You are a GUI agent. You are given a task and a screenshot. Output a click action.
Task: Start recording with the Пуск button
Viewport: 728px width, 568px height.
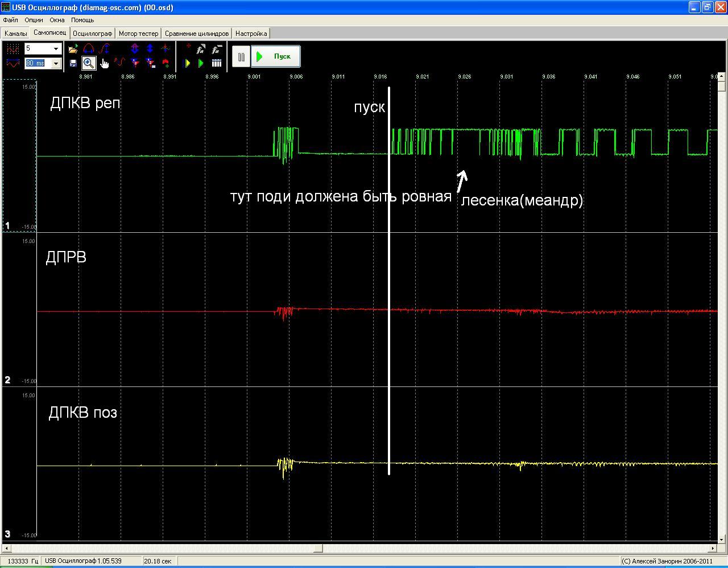[x=276, y=56]
